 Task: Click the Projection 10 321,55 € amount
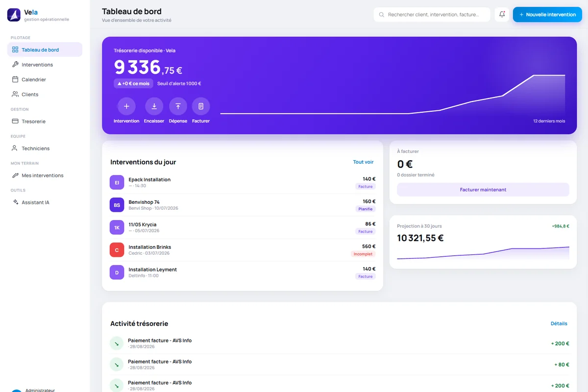420,238
